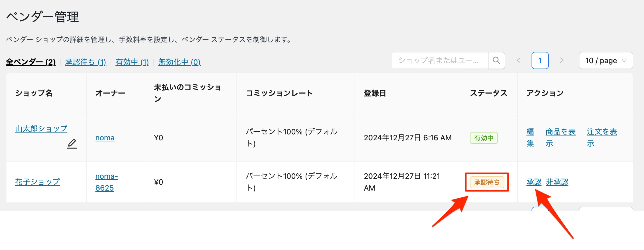This screenshot has height=250, width=644.
Task: Focus the shop name search field
Action: coord(440,60)
